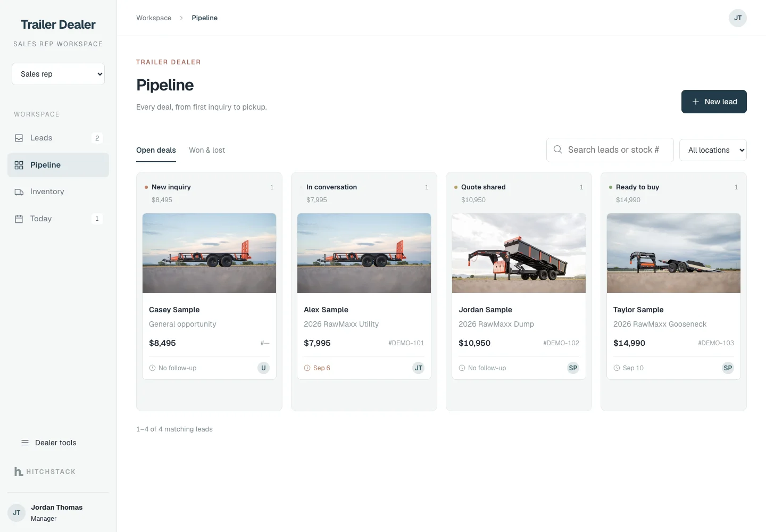Click the Dealer tools hamburger icon

click(25, 443)
